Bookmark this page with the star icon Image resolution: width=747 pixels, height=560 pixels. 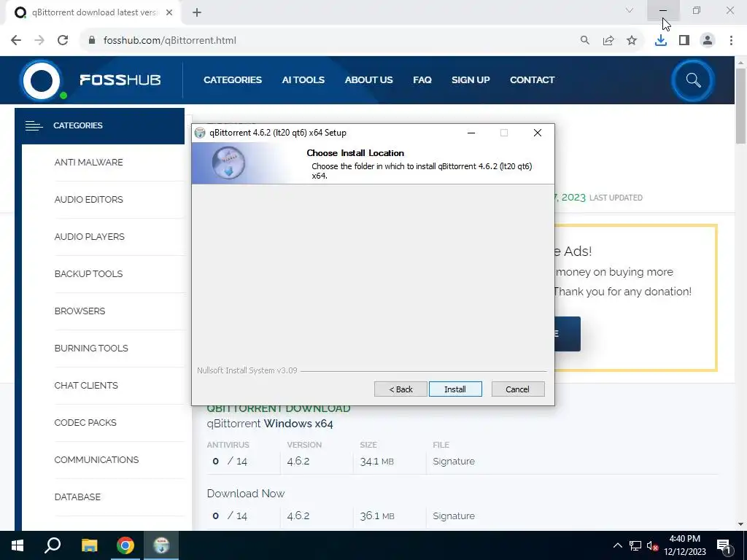pos(632,41)
